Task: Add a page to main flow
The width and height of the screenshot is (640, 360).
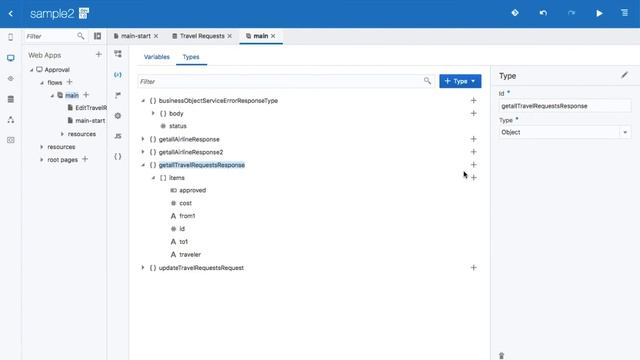Action: coord(86,95)
